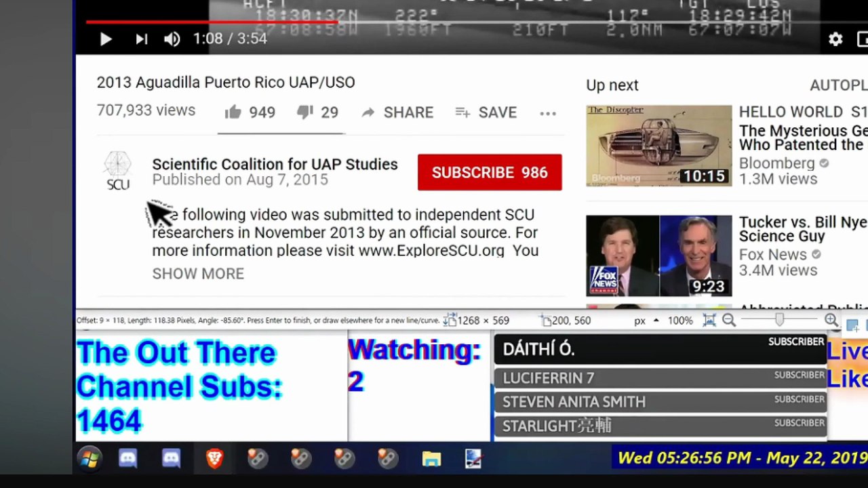Open the player settings gear
This screenshot has height=488, width=868.
[x=835, y=39]
